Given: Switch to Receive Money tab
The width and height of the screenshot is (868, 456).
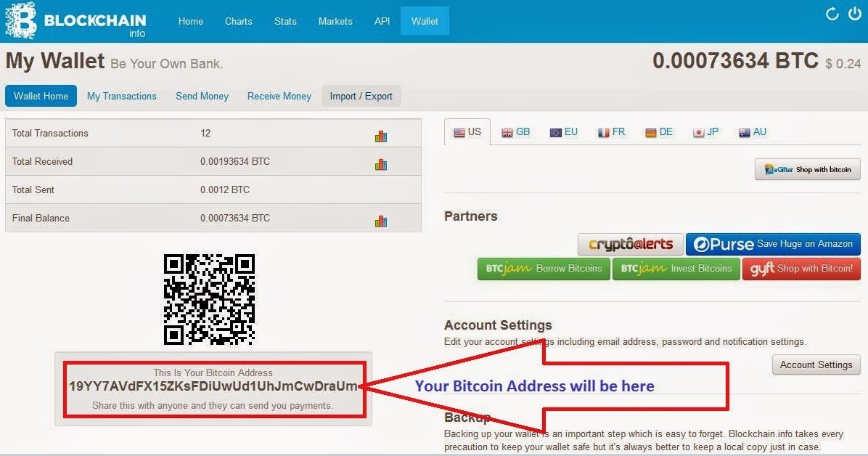Looking at the screenshot, I should [279, 96].
